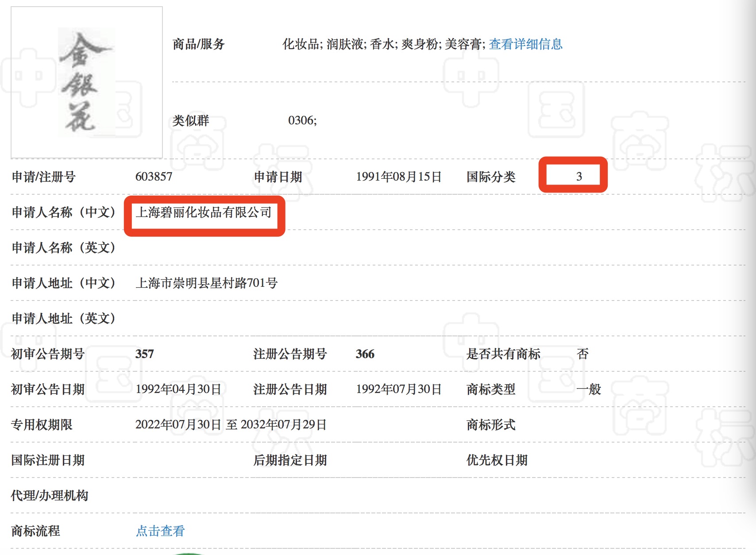
Task: Click the 申请人名称（中文） label
Action: (63, 212)
